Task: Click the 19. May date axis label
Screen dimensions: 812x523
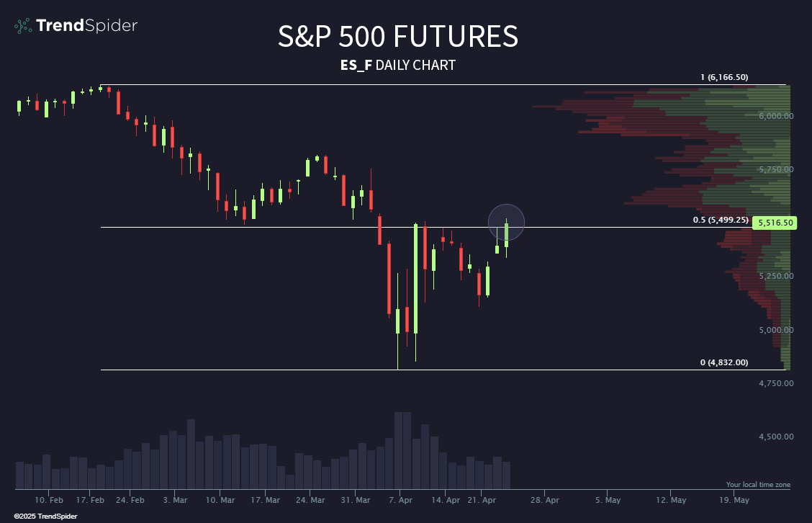Action: (x=734, y=499)
